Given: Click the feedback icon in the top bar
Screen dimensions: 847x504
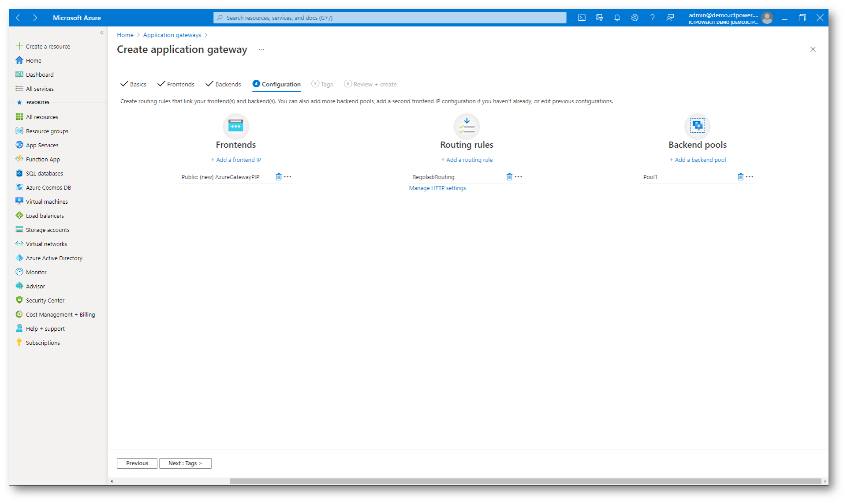Looking at the screenshot, I should [x=670, y=18].
